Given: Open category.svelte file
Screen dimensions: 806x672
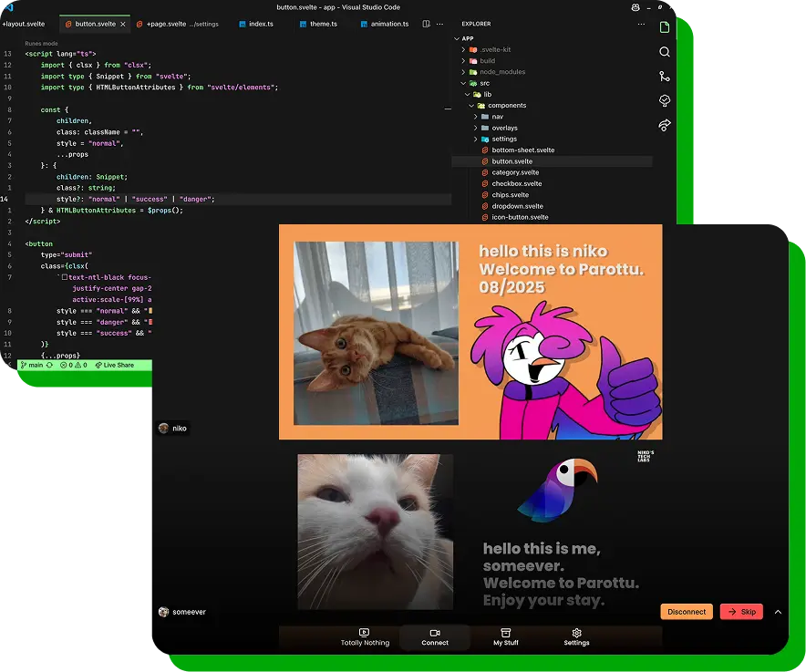Looking at the screenshot, I should (511, 172).
